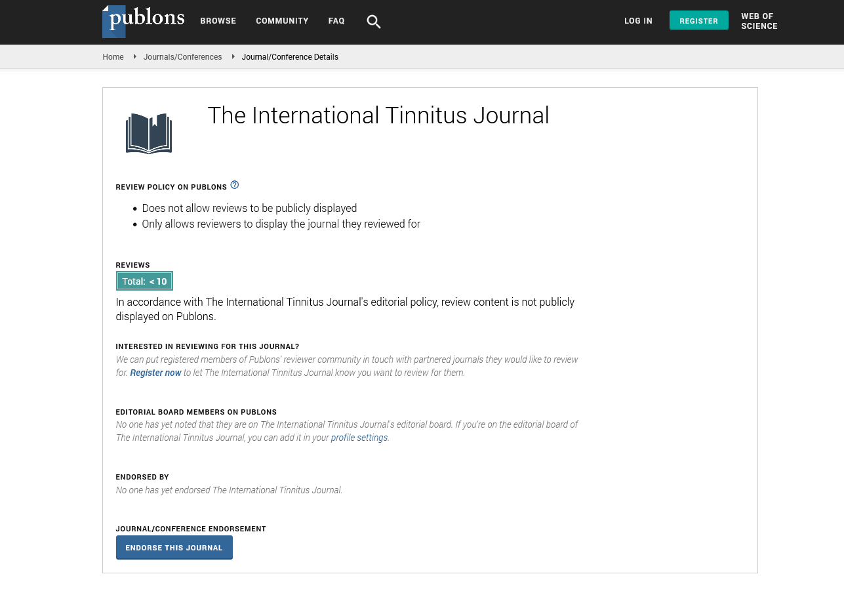Click The International Tinnitus Journal heading
This screenshot has width=844, height=616.
pos(378,115)
